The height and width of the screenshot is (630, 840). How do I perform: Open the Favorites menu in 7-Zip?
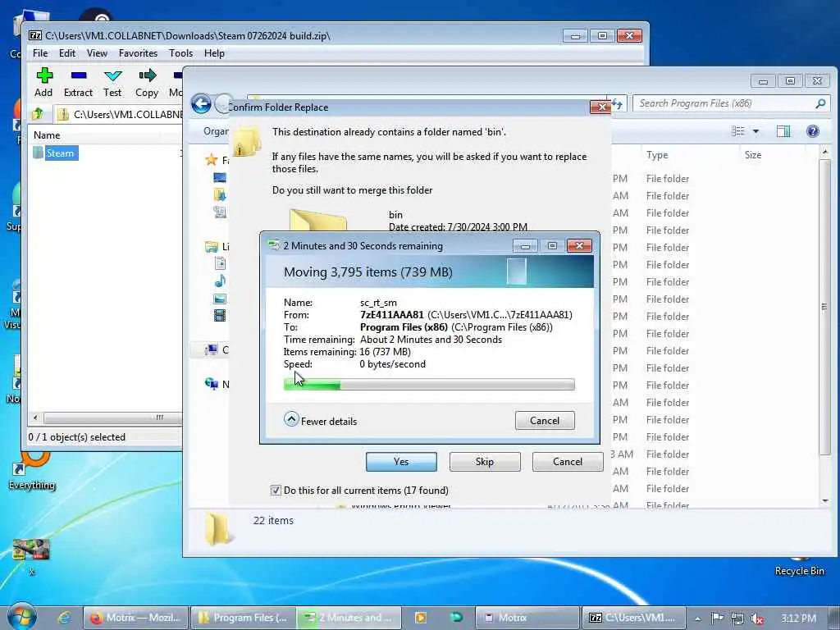coord(138,53)
